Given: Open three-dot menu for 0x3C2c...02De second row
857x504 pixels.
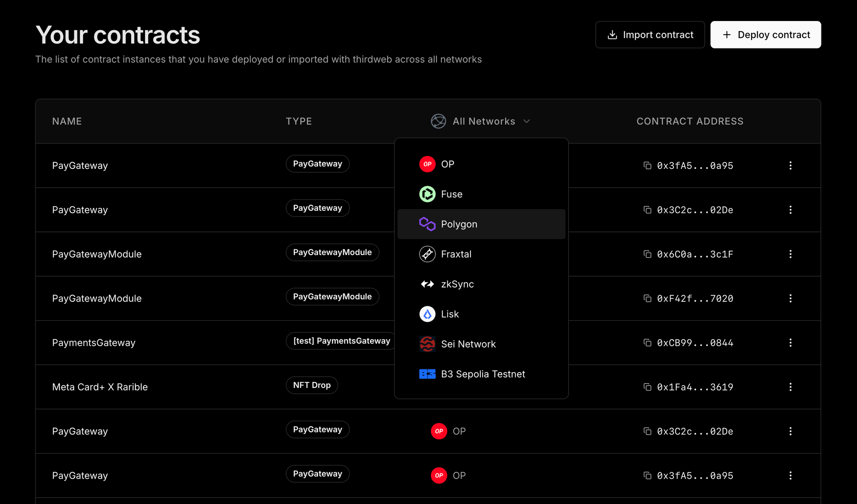Looking at the screenshot, I should [x=790, y=210].
